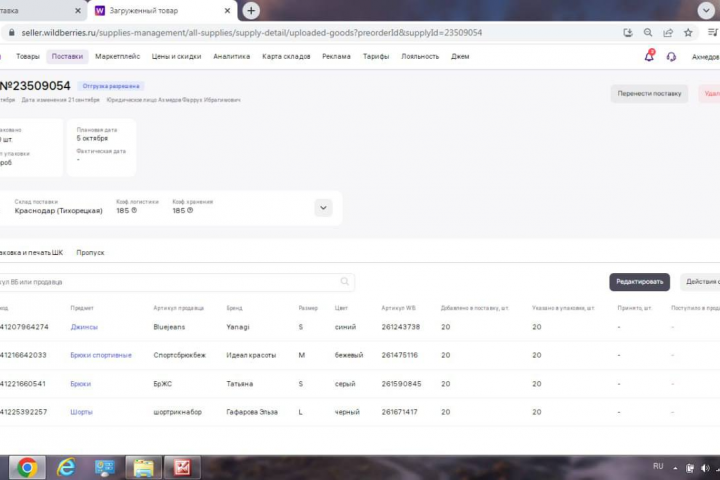Open the Поставки menu

pos(67,56)
